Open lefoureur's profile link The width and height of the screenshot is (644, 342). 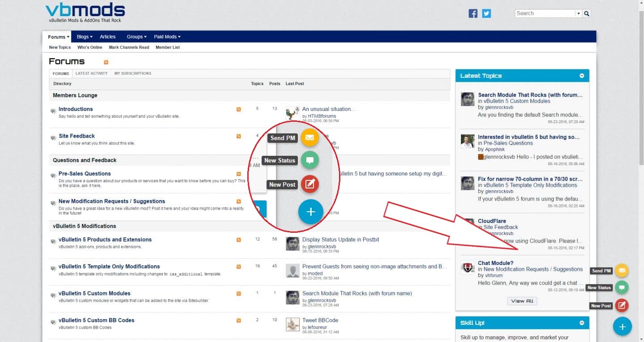pos(318,328)
